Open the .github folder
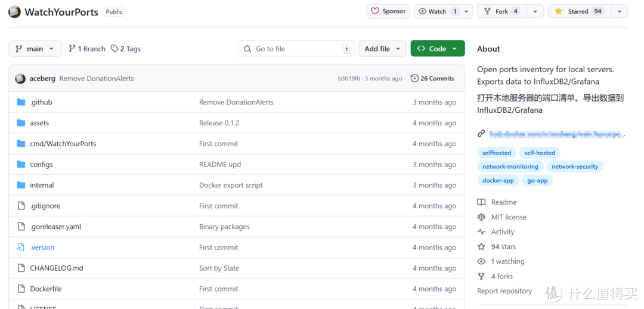 [41, 102]
